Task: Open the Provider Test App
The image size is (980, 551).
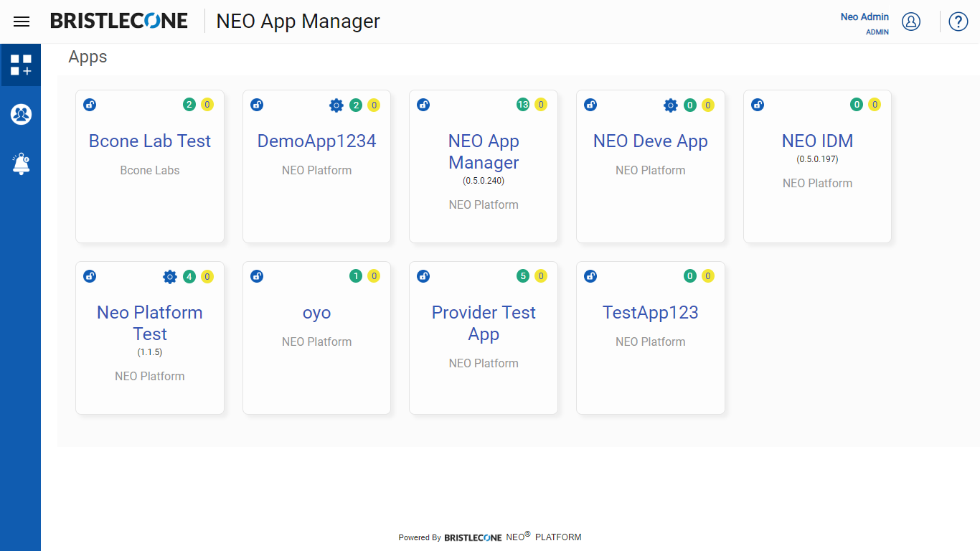Action: coord(484,324)
